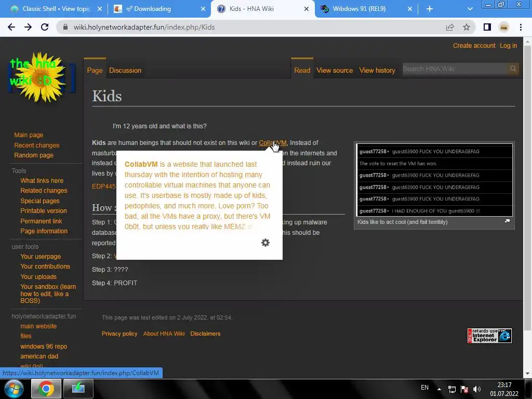Go back to the previous page
The image size is (532, 399).
click(x=11, y=27)
